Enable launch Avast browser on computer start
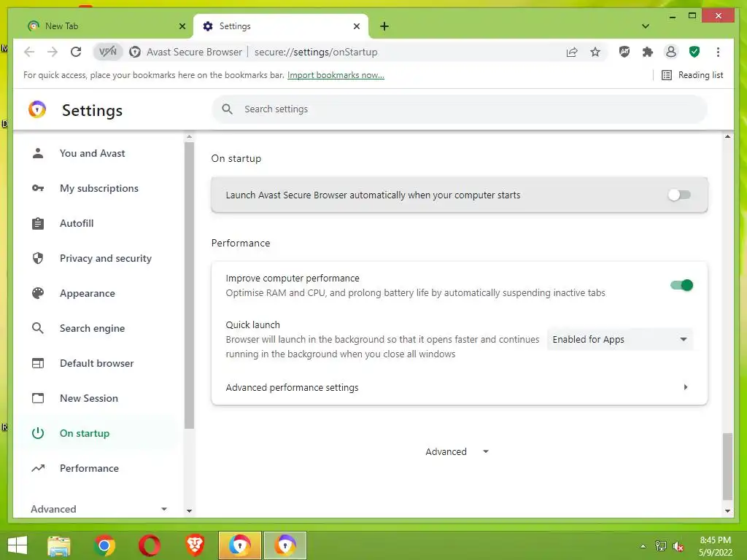 click(679, 195)
